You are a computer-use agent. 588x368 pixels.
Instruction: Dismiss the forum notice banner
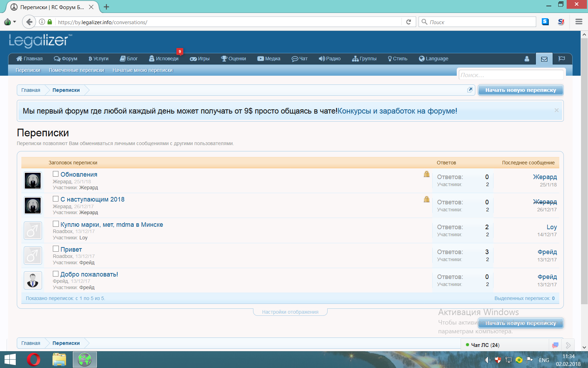556,110
